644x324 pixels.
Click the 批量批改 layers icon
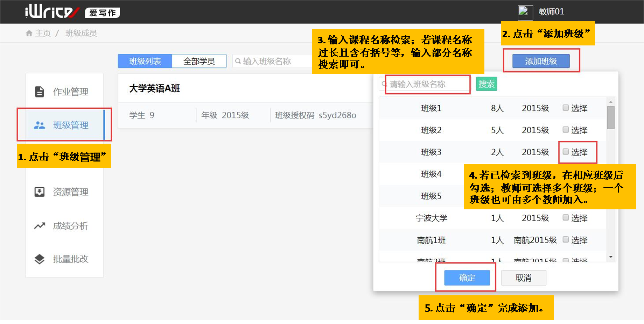[40, 259]
